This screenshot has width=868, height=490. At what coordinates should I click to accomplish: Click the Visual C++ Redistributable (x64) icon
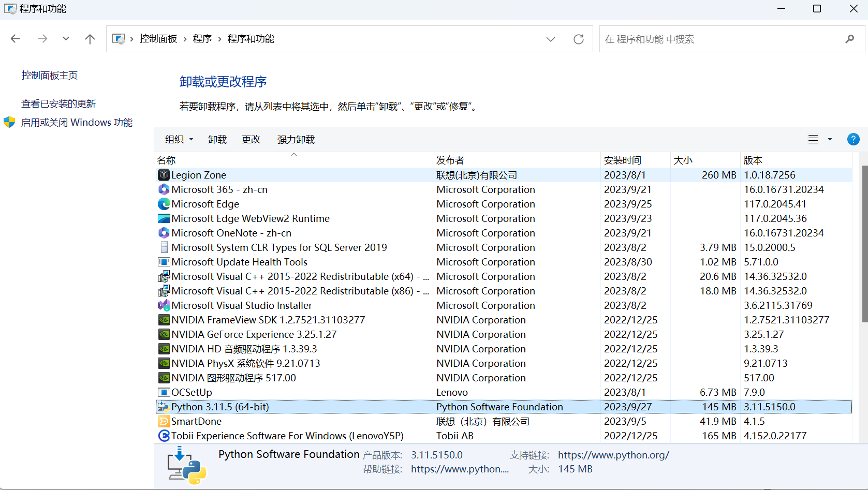coord(164,276)
